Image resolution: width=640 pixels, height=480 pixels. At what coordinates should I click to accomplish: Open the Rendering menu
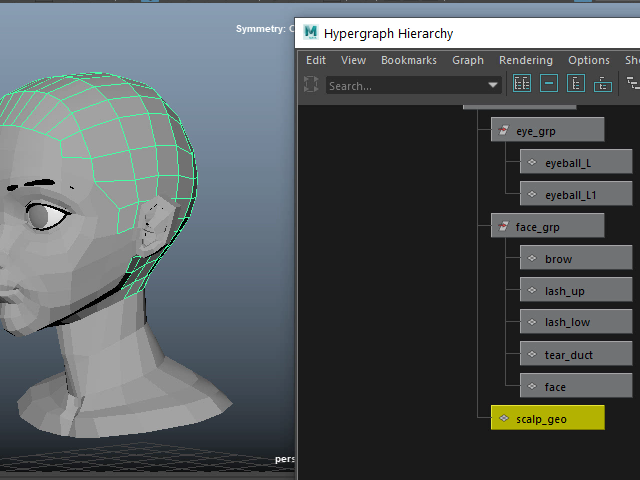(x=525, y=60)
